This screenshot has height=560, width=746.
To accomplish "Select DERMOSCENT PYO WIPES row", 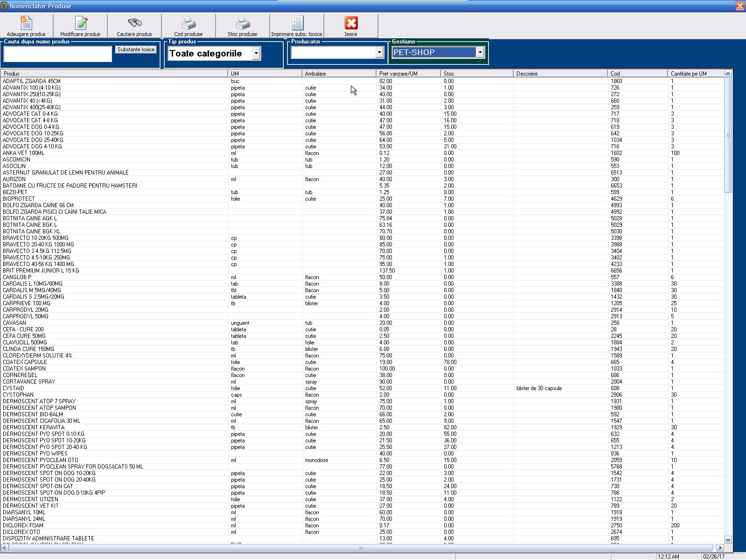I will coord(362,454).
